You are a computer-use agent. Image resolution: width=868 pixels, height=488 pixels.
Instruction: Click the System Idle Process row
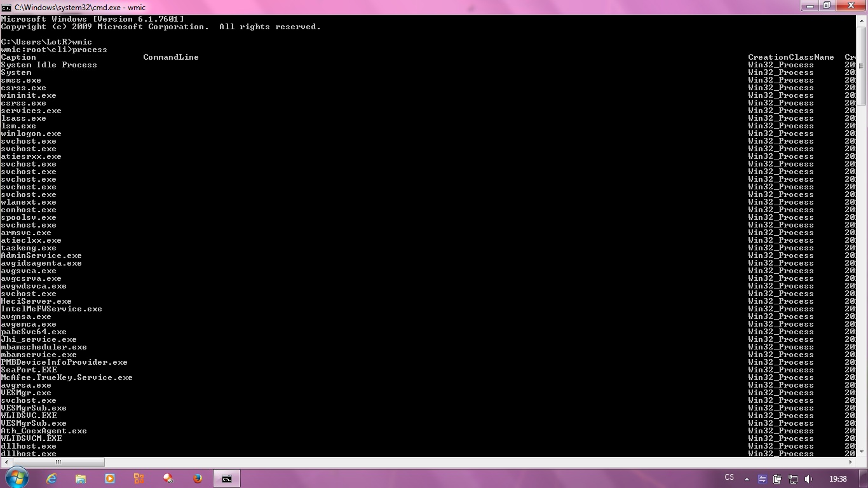[49, 65]
